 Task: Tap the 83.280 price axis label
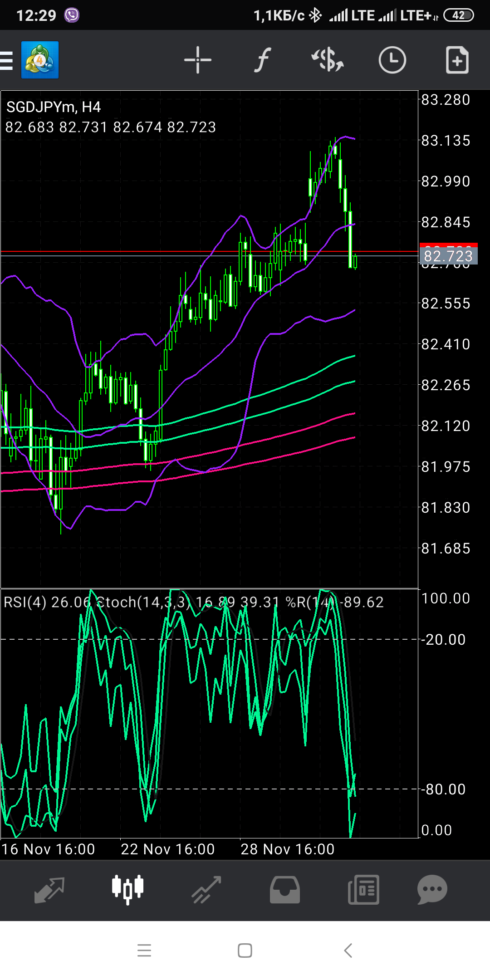click(446, 100)
